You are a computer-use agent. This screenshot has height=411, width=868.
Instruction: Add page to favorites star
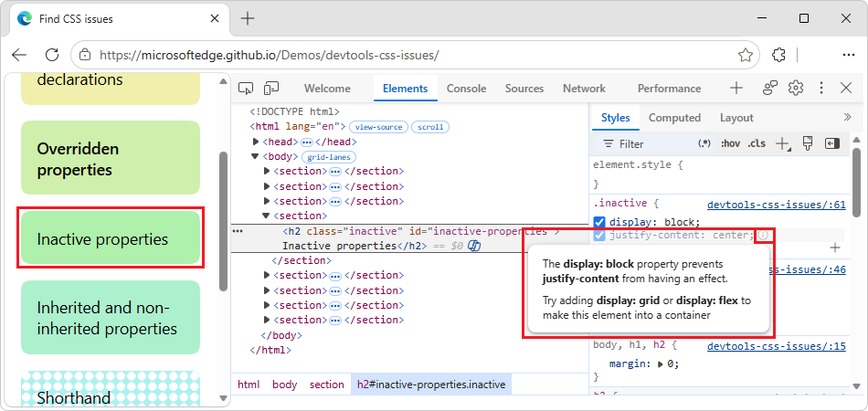tap(745, 55)
